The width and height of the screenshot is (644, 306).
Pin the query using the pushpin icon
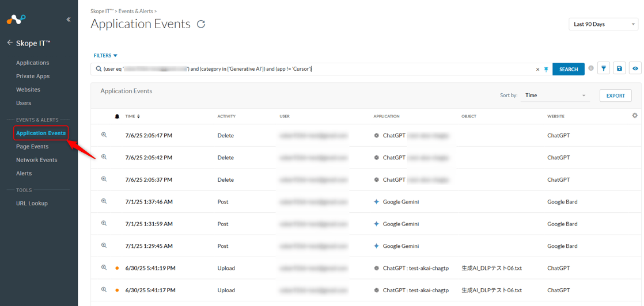click(x=546, y=70)
